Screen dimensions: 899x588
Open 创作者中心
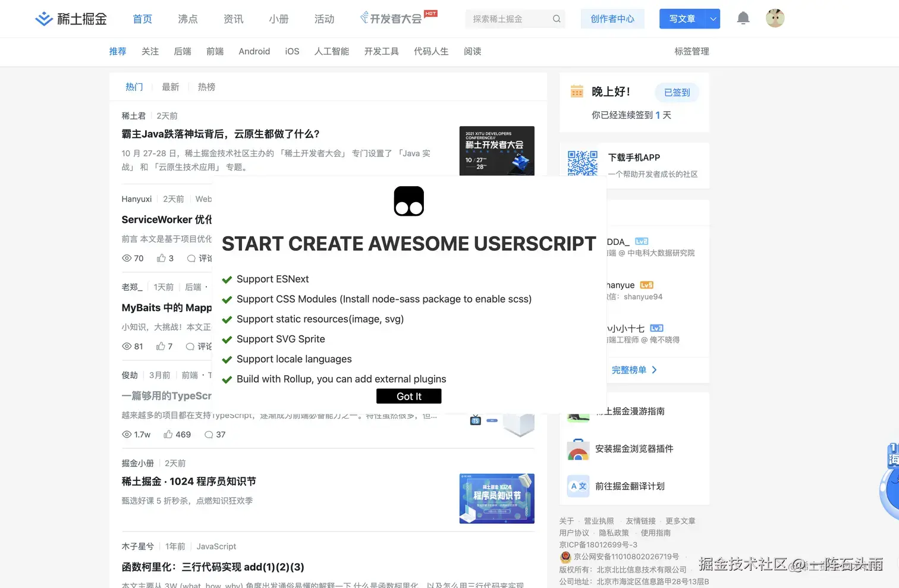[612, 18]
